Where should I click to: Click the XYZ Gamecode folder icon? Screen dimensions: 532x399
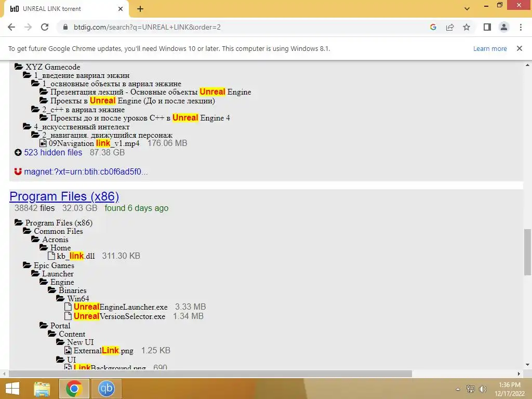click(x=19, y=66)
